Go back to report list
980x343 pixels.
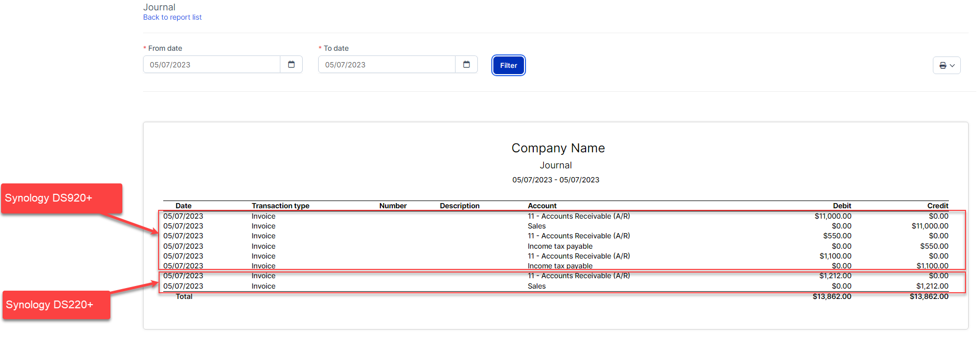tap(172, 18)
